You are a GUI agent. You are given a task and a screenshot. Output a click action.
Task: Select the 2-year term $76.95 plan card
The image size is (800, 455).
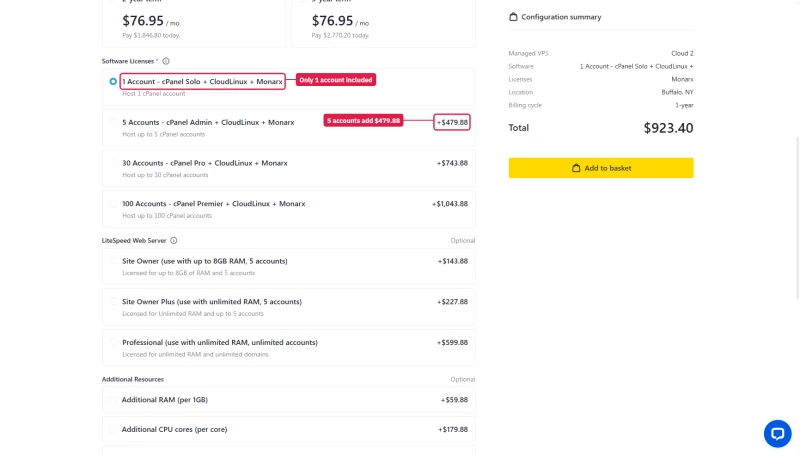[x=194, y=23]
